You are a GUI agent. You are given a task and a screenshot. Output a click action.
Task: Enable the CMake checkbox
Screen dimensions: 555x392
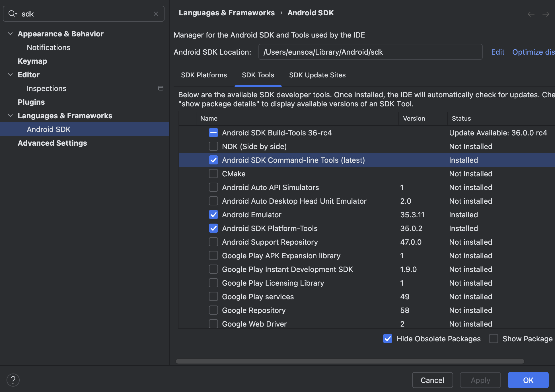point(213,174)
